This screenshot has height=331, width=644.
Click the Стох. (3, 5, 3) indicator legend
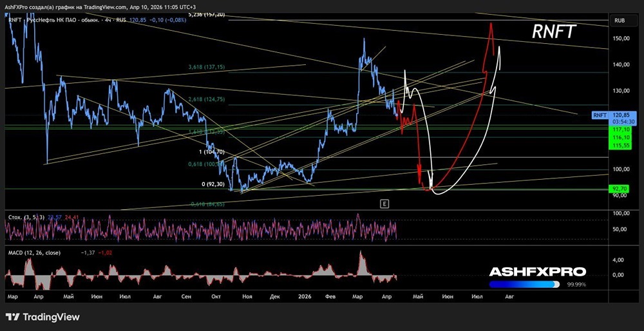[x=26, y=217]
